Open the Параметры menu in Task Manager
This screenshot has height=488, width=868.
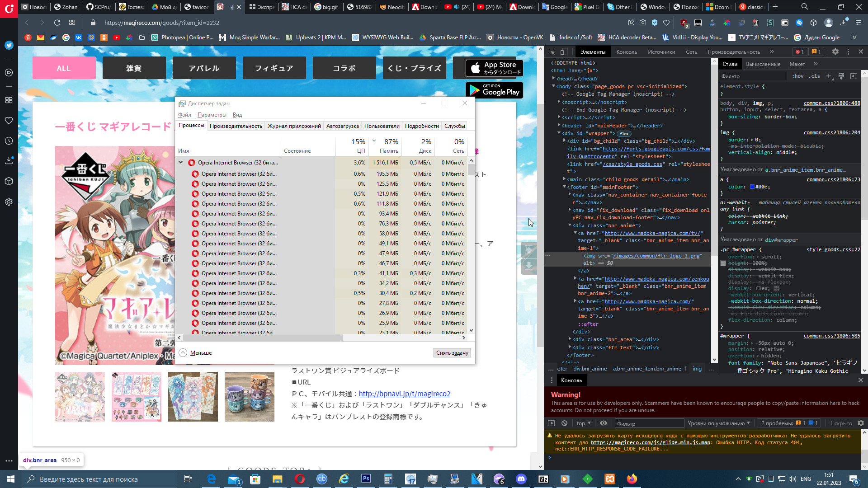212,115
